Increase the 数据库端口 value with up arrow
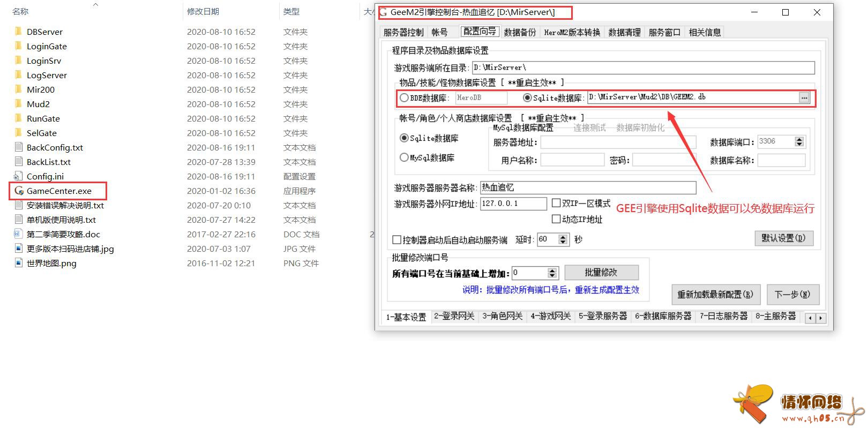Viewport: 868px width, 428px height. 799,139
